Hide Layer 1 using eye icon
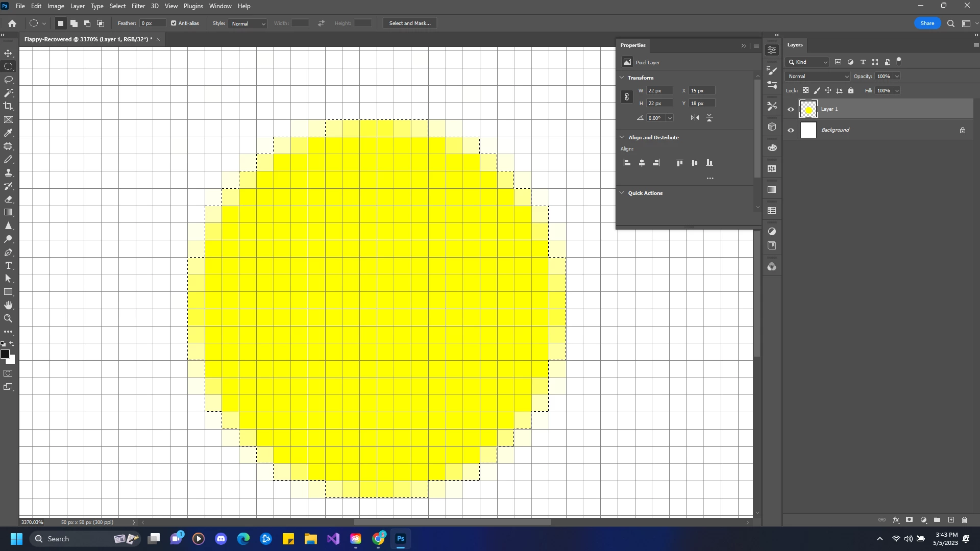This screenshot has width=980, height=551. point(791,109)
